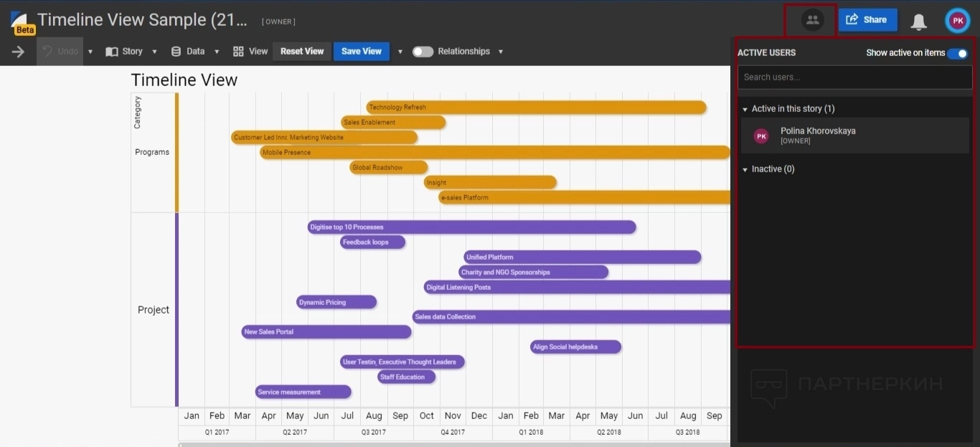Click the Q4 2017 quarter label
Screen dimensions: 980x447
[x=453, y=433]
